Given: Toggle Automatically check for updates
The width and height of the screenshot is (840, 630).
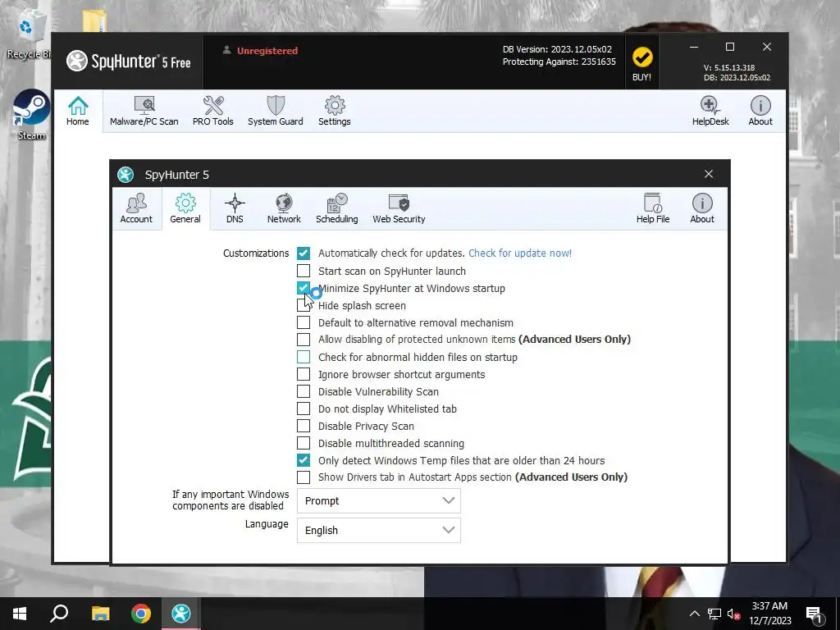Looking at the screenshot, I should (x=304, y=253).
